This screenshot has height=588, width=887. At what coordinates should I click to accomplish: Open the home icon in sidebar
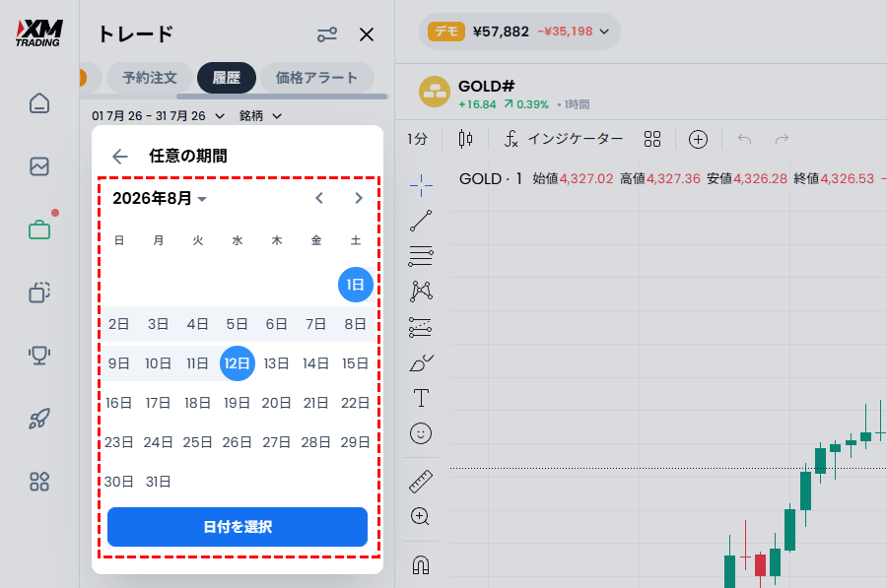coord(39,102)
